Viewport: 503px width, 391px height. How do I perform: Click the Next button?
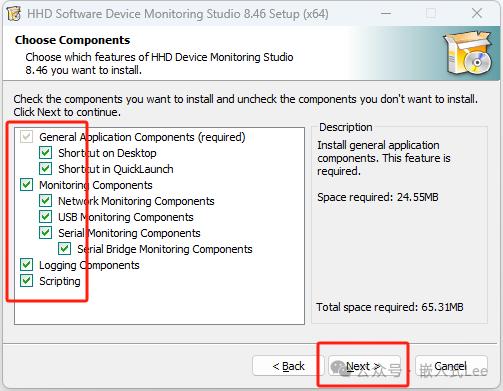point(364,366)
